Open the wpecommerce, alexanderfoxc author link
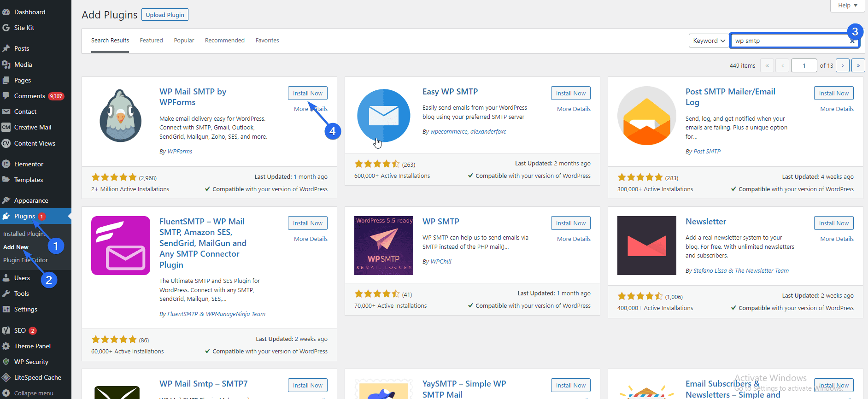This screenshot has height=399, width=868. [468, 132]
